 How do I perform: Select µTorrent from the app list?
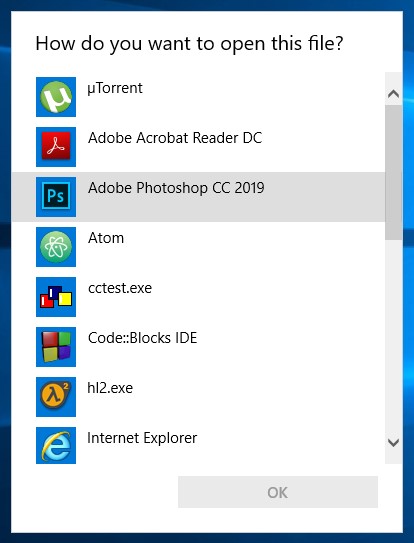tap(198, 97)
